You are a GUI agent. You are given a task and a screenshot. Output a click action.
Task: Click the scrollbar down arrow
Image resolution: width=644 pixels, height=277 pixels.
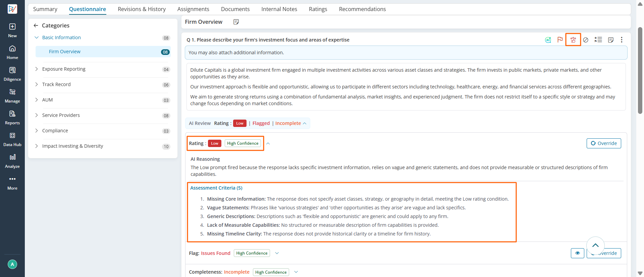[640, 273]
